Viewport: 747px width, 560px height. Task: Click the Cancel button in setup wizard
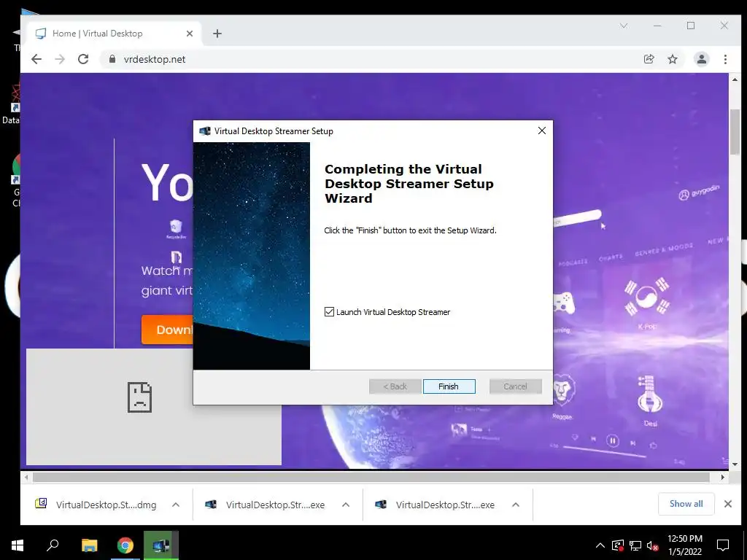(516, 386)
